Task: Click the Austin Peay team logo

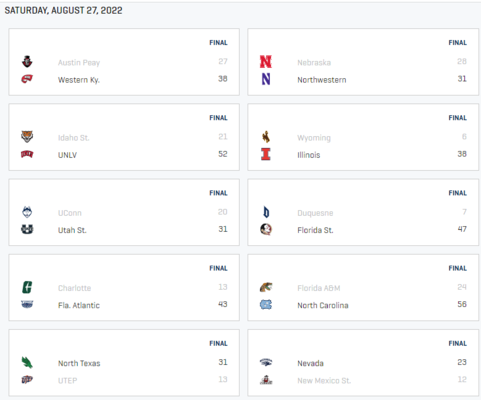Action: (27, 62)
